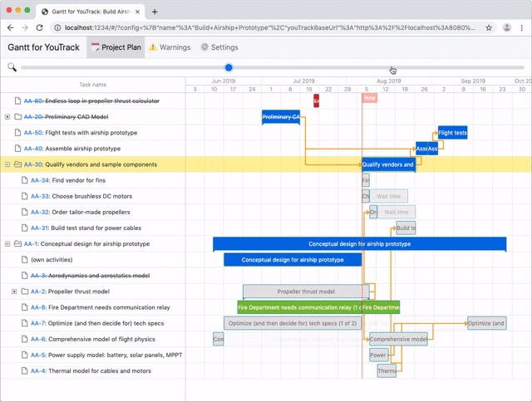Select the Build test stand Gantt bar
The width and height of the screenshot is (532, 402).
tap(406, 228)
